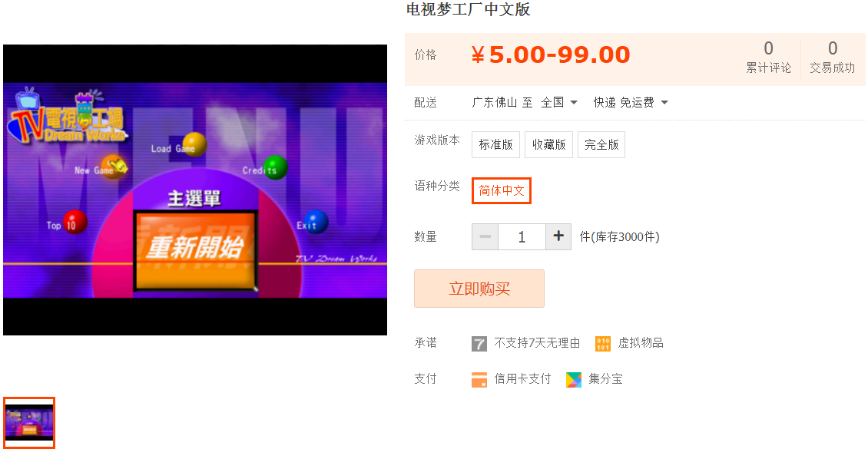Select the game screenshot thumbnail

(x=28, y=423)
